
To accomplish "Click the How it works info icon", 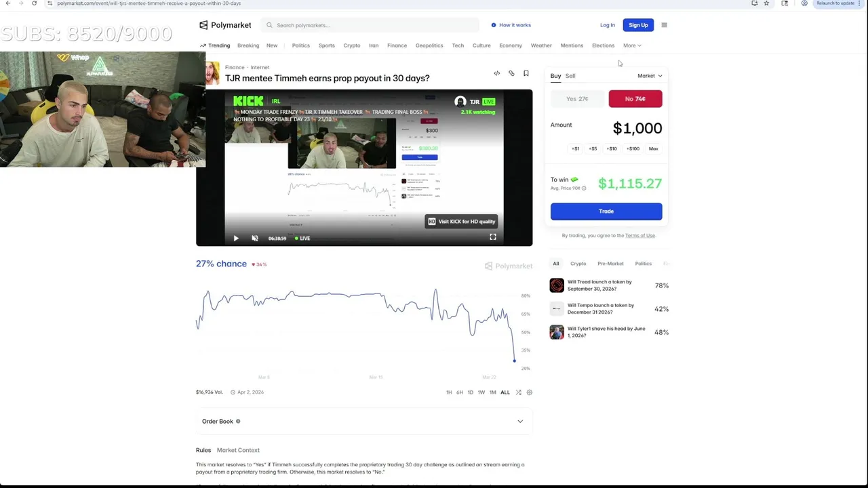I will click(494, 25).
